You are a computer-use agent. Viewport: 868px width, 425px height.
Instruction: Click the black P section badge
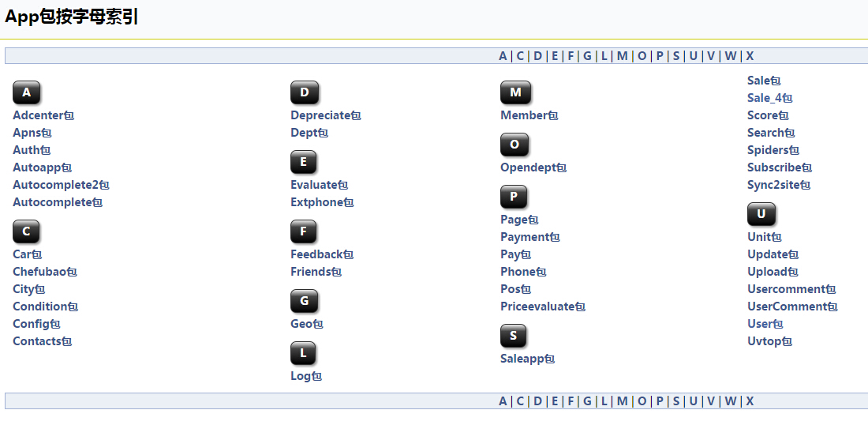coord(514,197)
